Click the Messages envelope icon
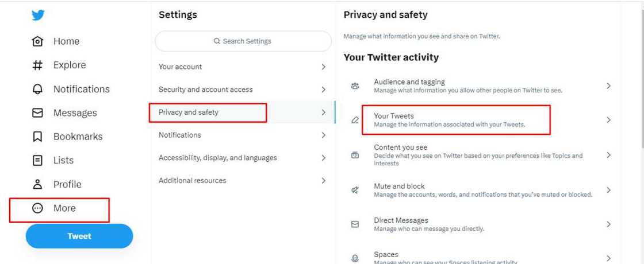 tap(37, 113)
